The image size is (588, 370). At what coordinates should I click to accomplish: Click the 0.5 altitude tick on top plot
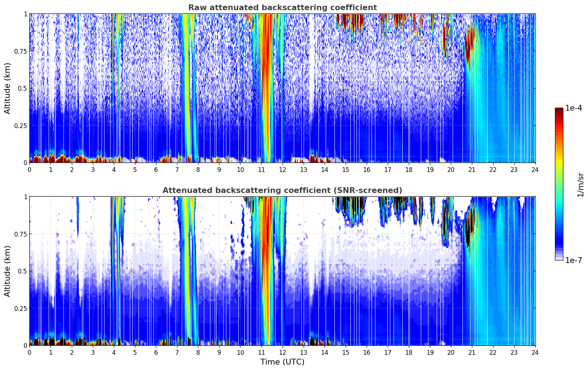23,89
